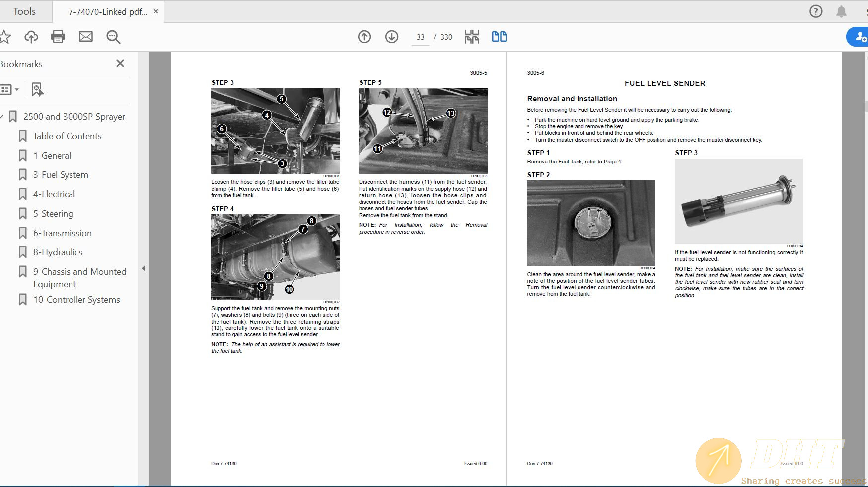Add new bookmark icon in panel
The height and width of the screenshot is (487, 868).
(x=37, y=89)
